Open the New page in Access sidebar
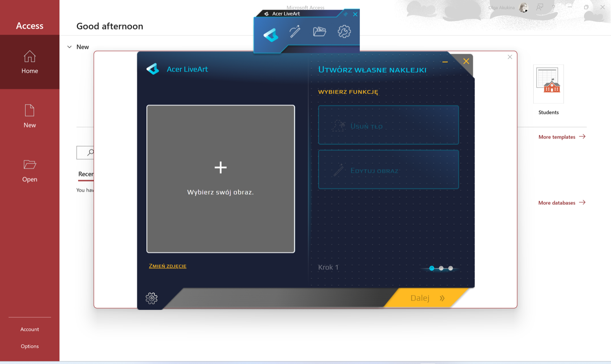 [x=30, y=116]
